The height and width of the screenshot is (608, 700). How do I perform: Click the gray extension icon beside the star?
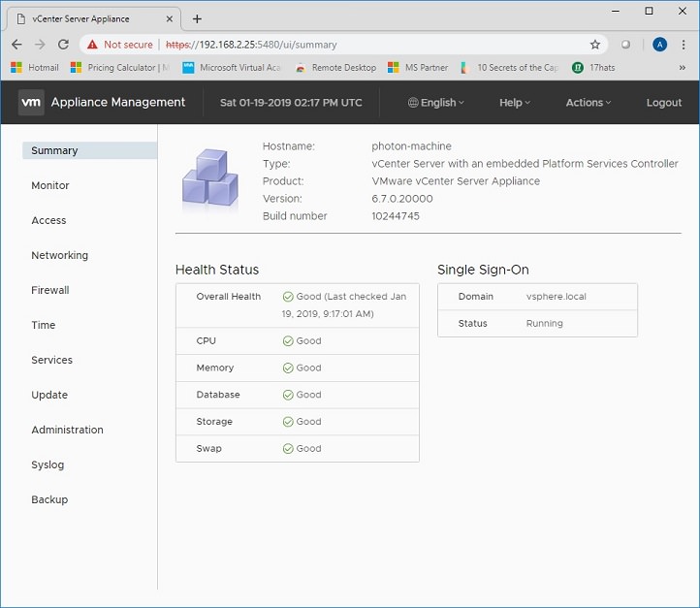[x=626, y=45]
